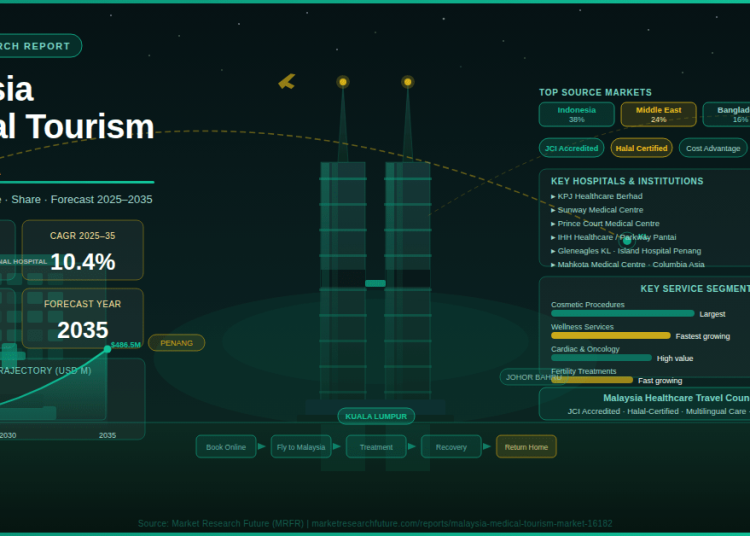This screenshot has width=750, height=536.
Task: Click the glowing light atop the right tower
Action: (408, 82)
